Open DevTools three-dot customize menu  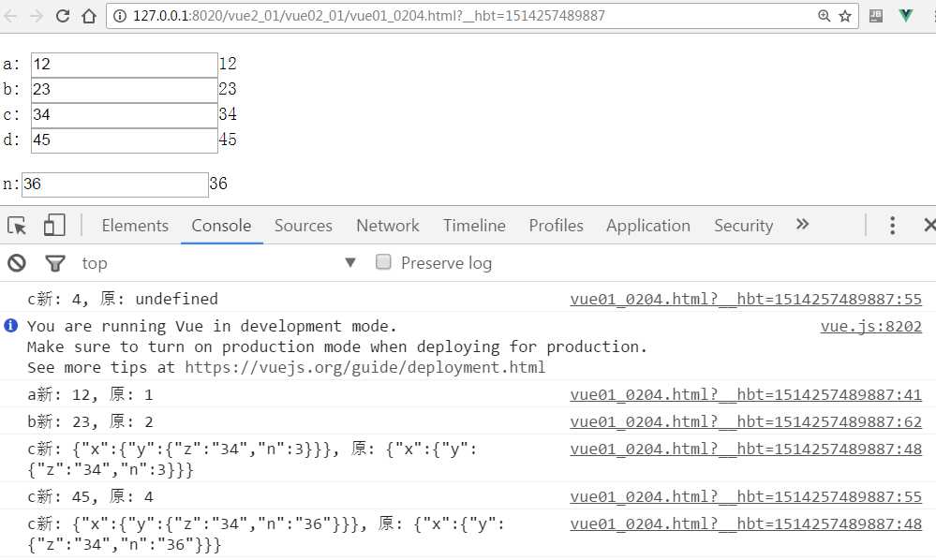pos(892,226)
